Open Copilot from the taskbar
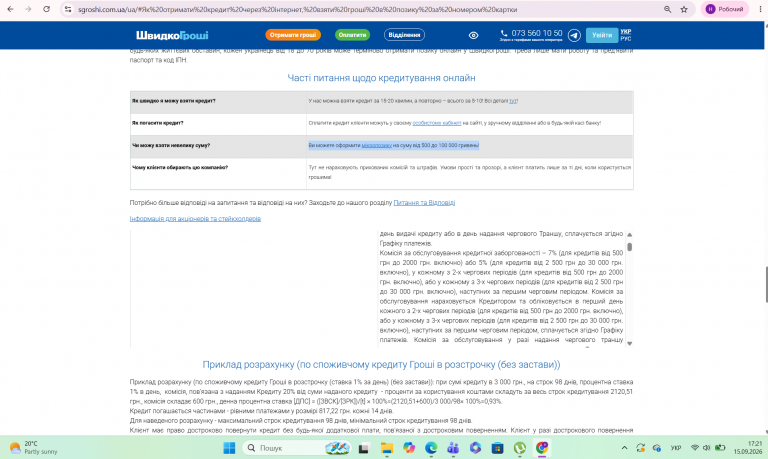Image resolution: width=768 pixels, height=459 pixels. (408, 448)
